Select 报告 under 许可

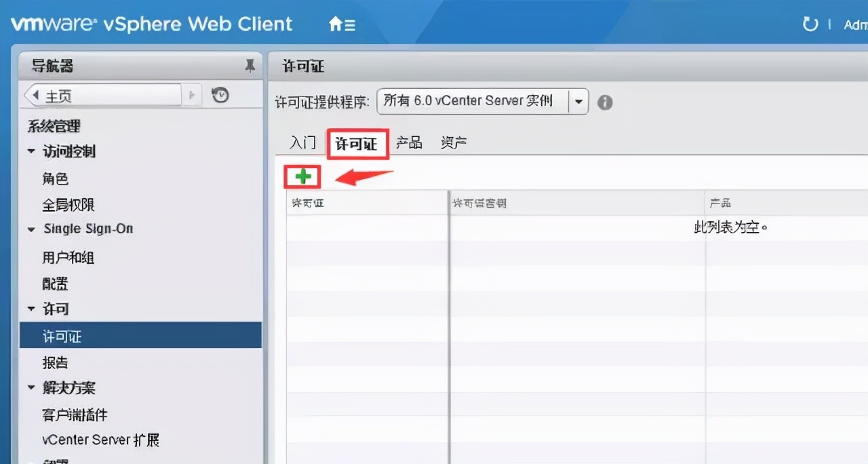coord(55,362)
